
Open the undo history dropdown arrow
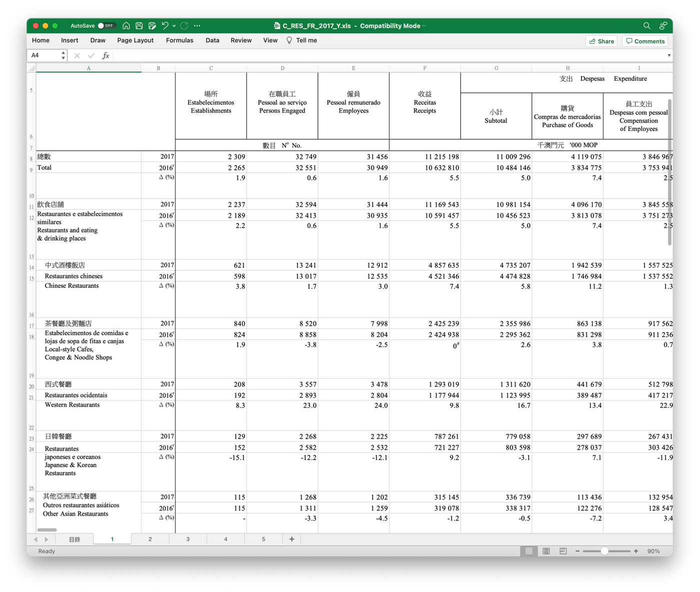pos(174,25)
